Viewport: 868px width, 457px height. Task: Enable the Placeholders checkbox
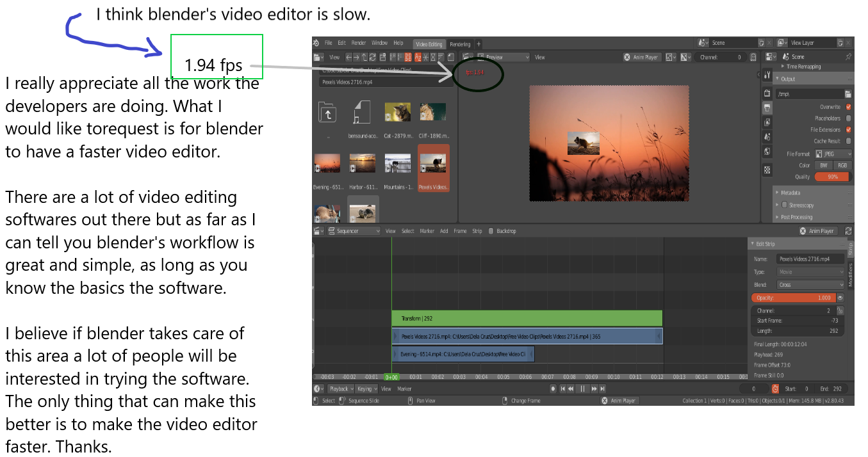(849, 118)
